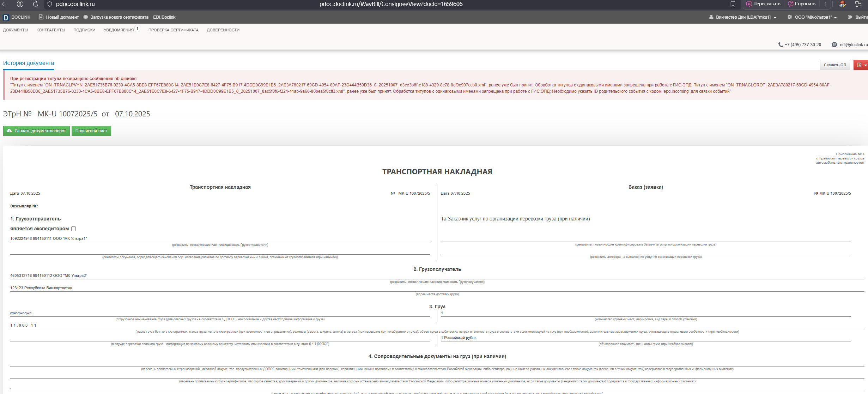The width and height of the screenshot is (868, 394).
Task: Click the edi@doclink.ru email link
Action: coord(854,45)
